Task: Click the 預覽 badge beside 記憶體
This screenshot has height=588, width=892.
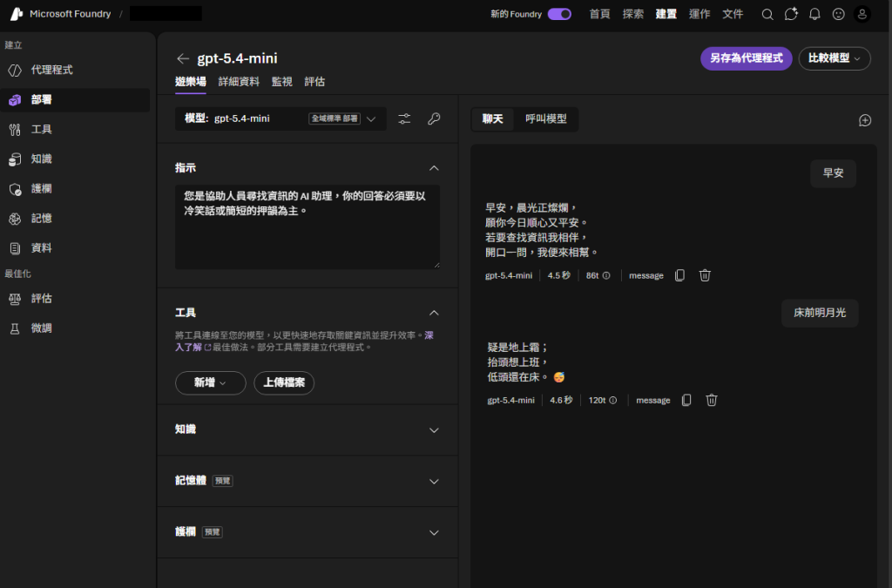Action: point(222,482)
